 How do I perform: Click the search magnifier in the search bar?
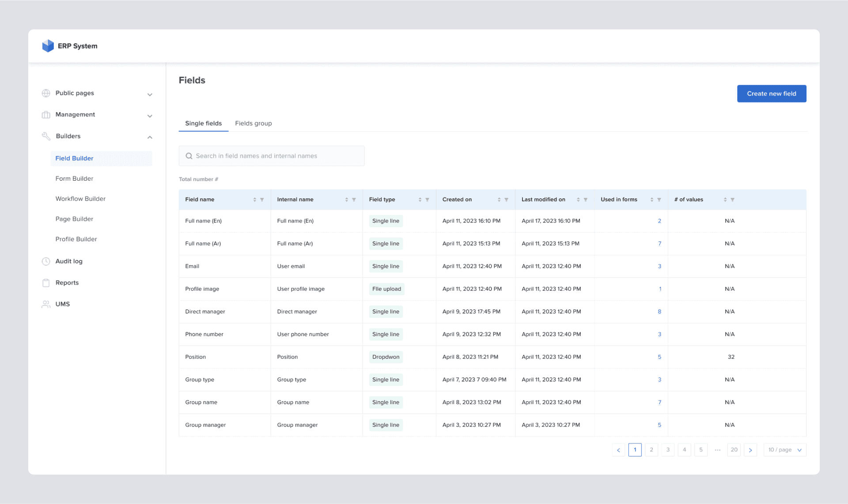(x=189, y=155)
